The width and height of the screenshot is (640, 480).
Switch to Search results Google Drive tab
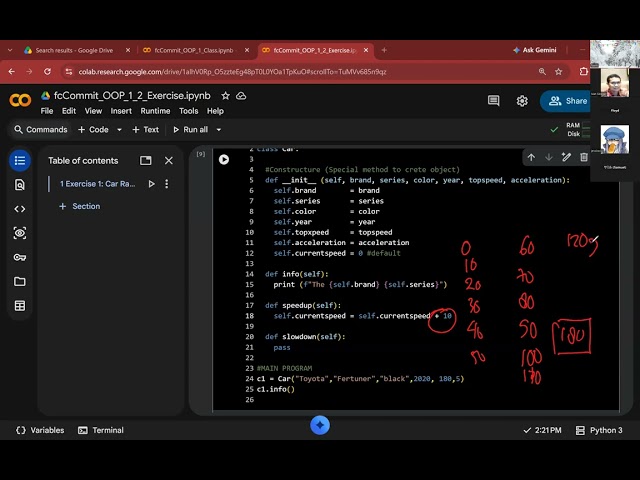[74, 50]
